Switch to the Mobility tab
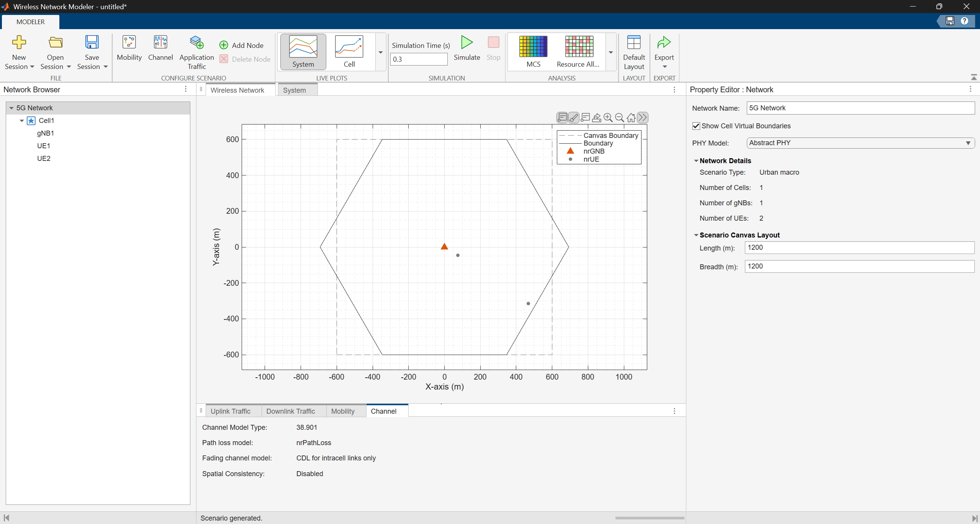 click(343, 411)
